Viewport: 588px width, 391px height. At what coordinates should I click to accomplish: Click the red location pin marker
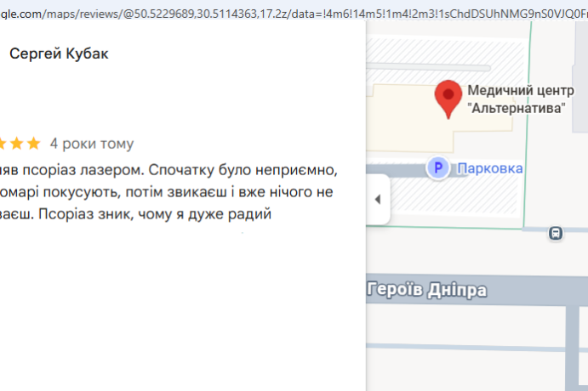point(448,98)
